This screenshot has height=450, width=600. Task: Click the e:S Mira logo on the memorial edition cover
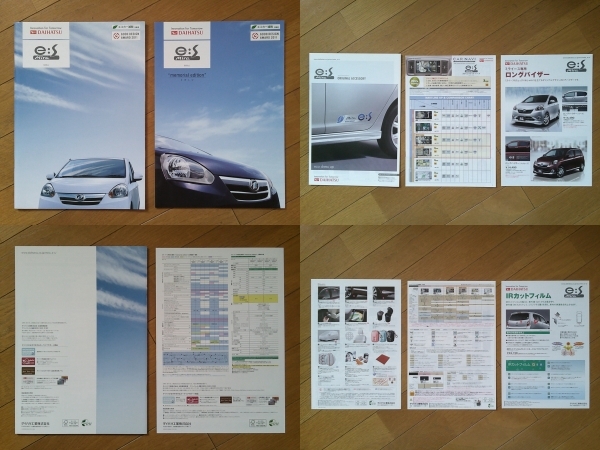(187, 53)
